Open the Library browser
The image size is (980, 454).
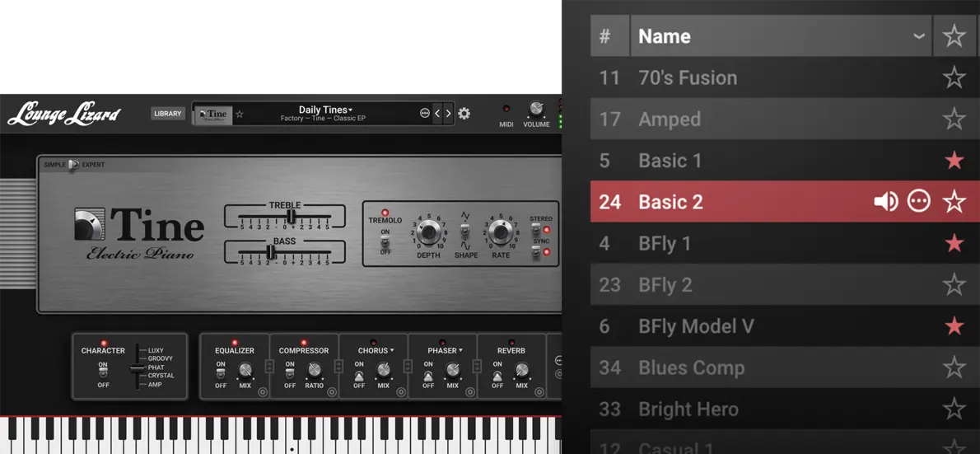(168, 114)
